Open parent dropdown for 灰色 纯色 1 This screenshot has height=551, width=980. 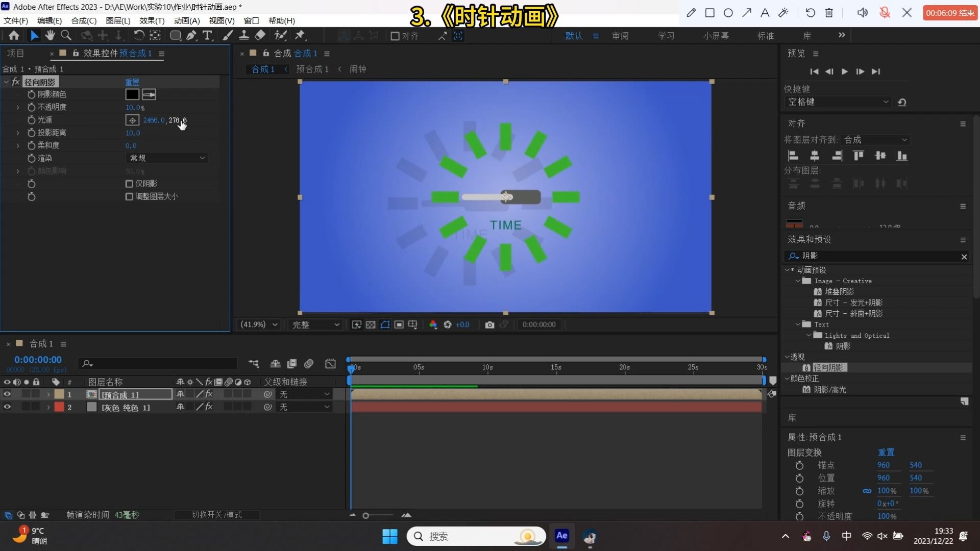pyautogui.click(x=305, y=407)
